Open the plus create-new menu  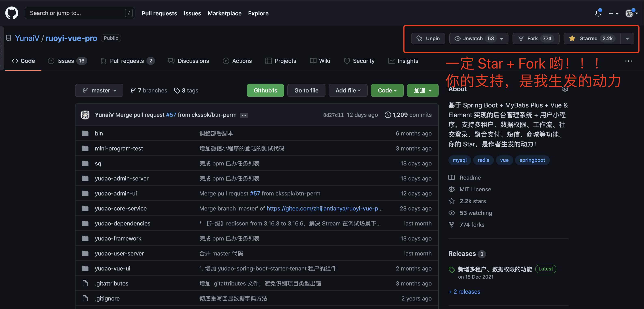(613, 14)
